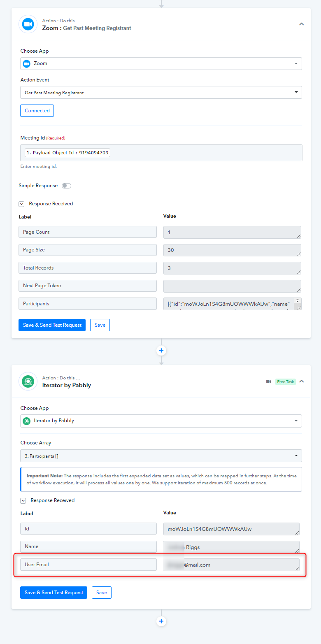Click the Name label field

coord(88,546)
